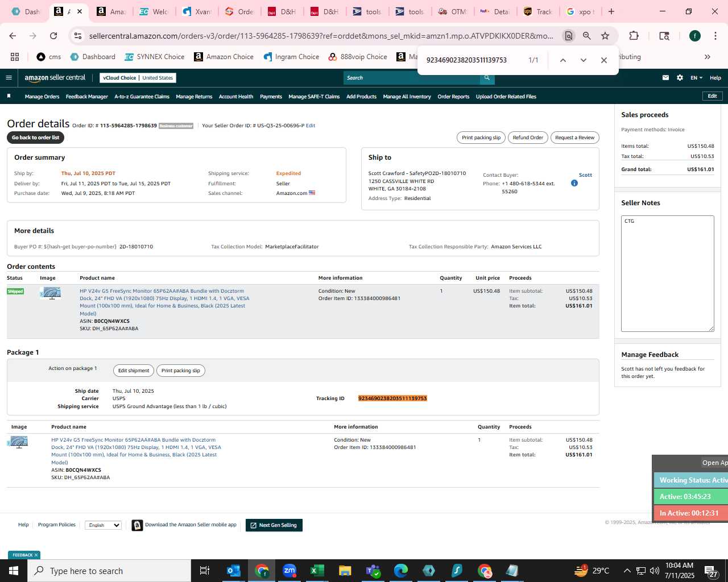Click the Seller Central search magnifier button
The height and width of the screenshot is (582, 728).
(487, 78)
